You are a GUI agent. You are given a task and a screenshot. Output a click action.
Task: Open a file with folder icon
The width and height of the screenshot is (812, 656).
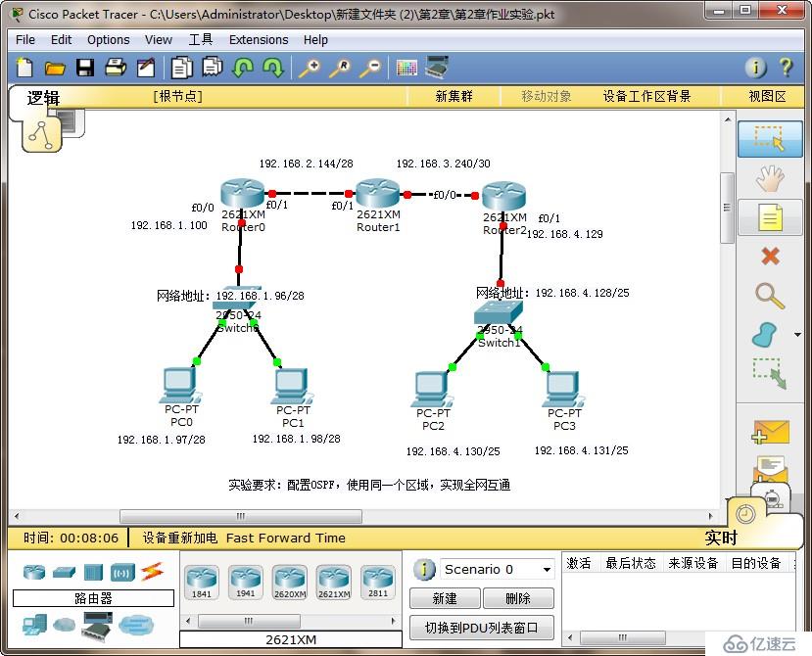coord(55,68)
